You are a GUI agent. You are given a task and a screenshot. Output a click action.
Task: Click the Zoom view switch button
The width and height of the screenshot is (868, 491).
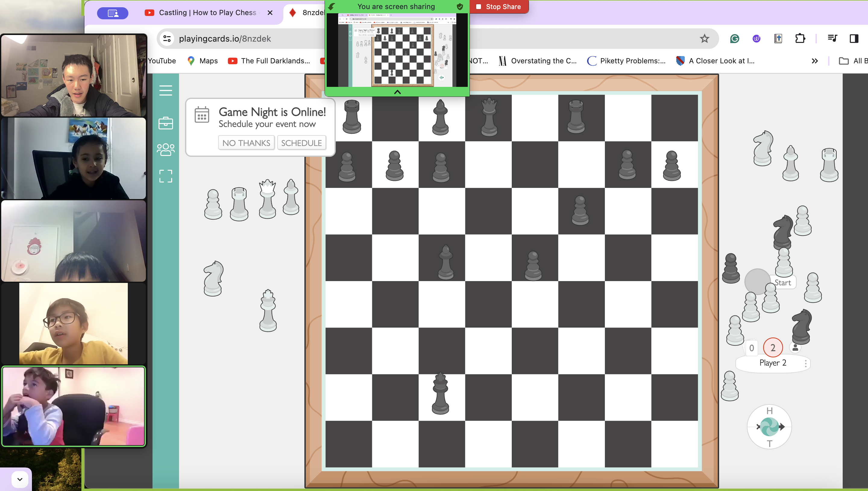click(112, 13)
